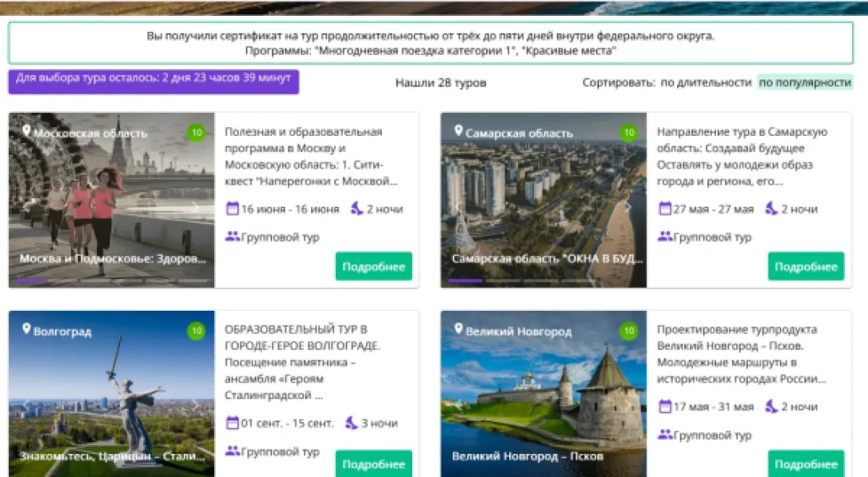Open the Великий Новгород fortress photo
This screenshot has width=868, height=477.
543,394
